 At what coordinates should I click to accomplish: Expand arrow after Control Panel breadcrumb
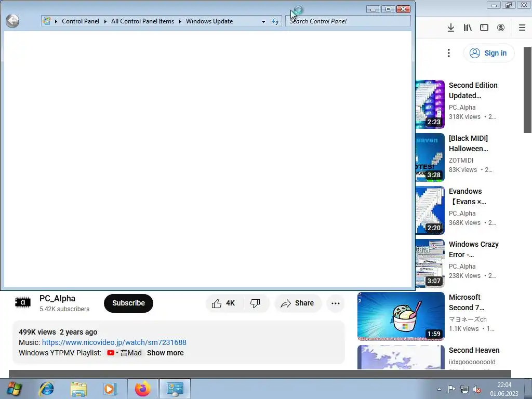tap(105, 21)
